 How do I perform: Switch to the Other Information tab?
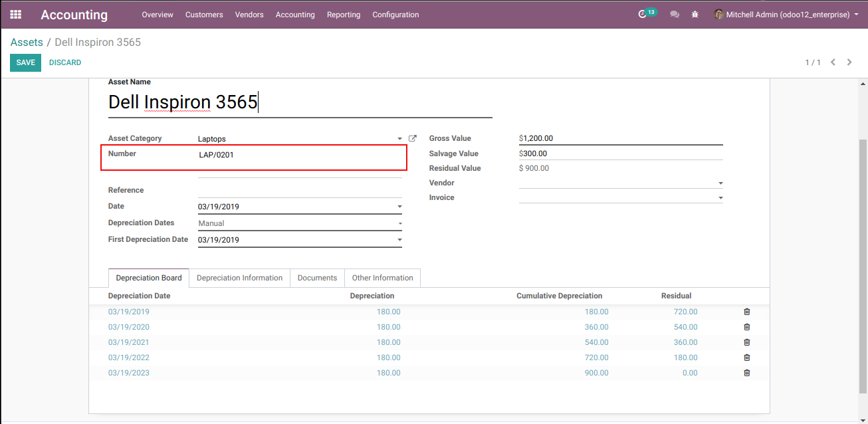(383, 278)
